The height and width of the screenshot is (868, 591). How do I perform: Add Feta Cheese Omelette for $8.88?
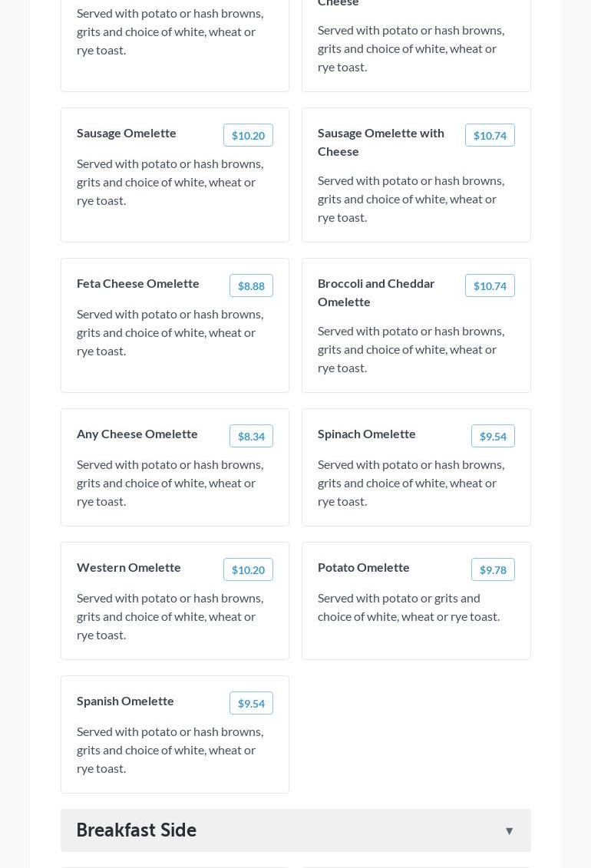click(x=251, y=285)
